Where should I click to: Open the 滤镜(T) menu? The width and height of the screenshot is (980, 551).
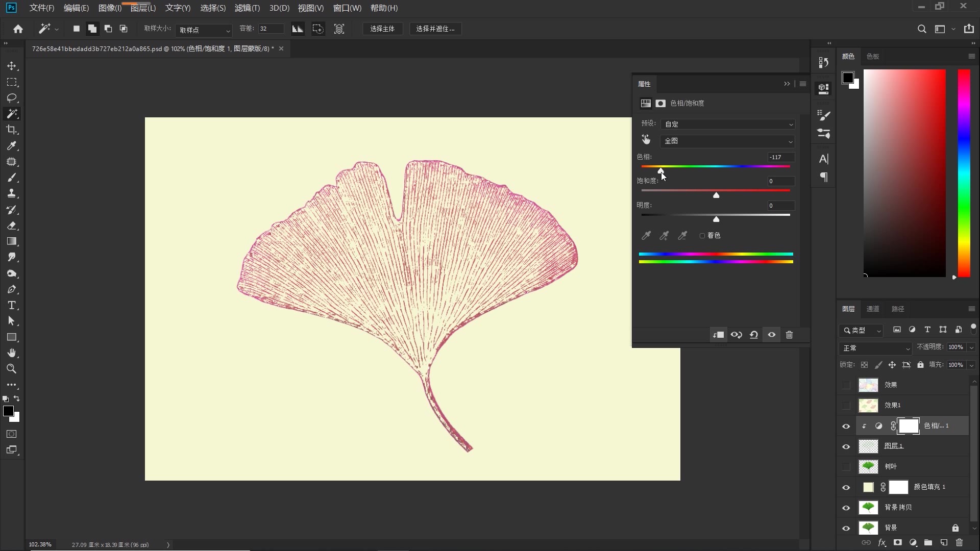[247, 8]
